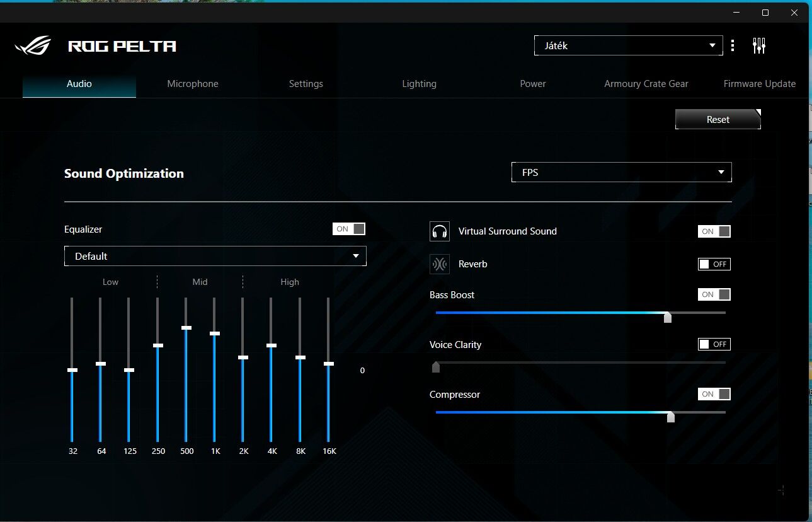Switch to Armoury Crate Gear tab
This screenshot has width=812, height=522.
(x=646, y=84)
